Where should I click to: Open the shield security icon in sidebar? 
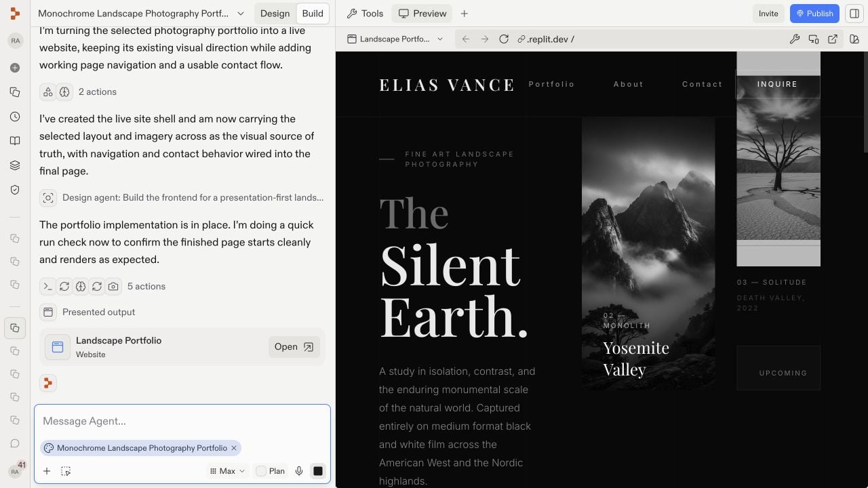[15, 190]
